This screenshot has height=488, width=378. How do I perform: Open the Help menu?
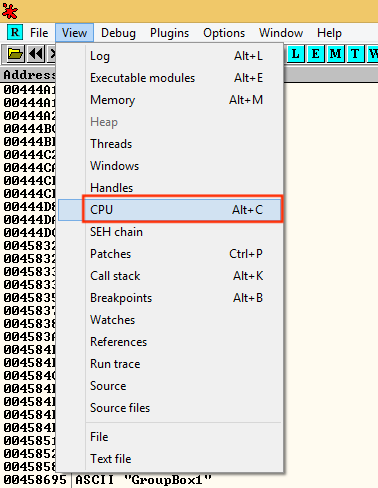329,33
